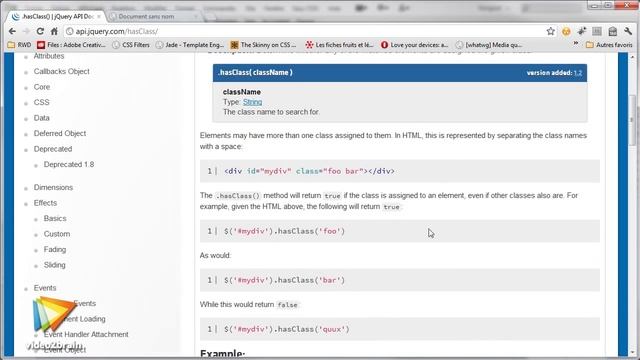Click the browser forward arrow

pyautogui.click(x=26, y=31)
